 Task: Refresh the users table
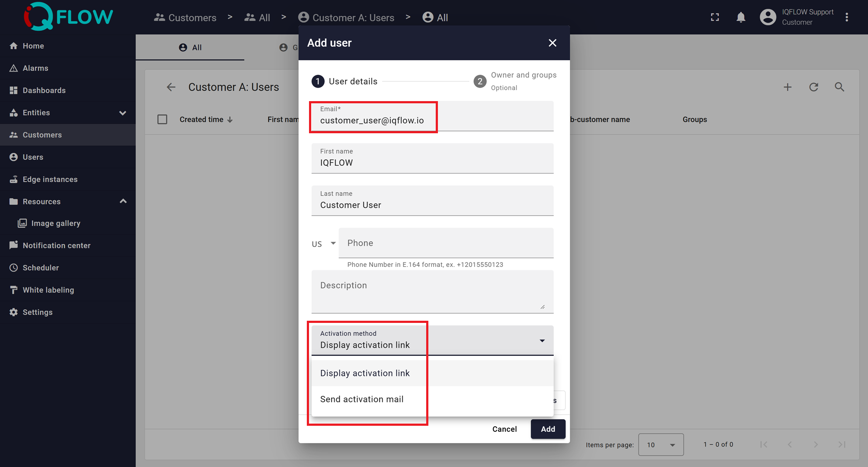(813, 87)
